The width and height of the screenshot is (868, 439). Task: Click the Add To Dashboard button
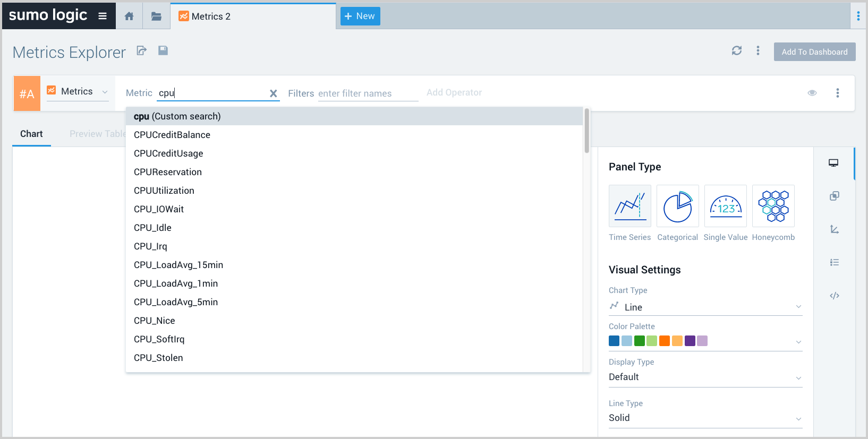pyautogui.click(x=814, y=52)
